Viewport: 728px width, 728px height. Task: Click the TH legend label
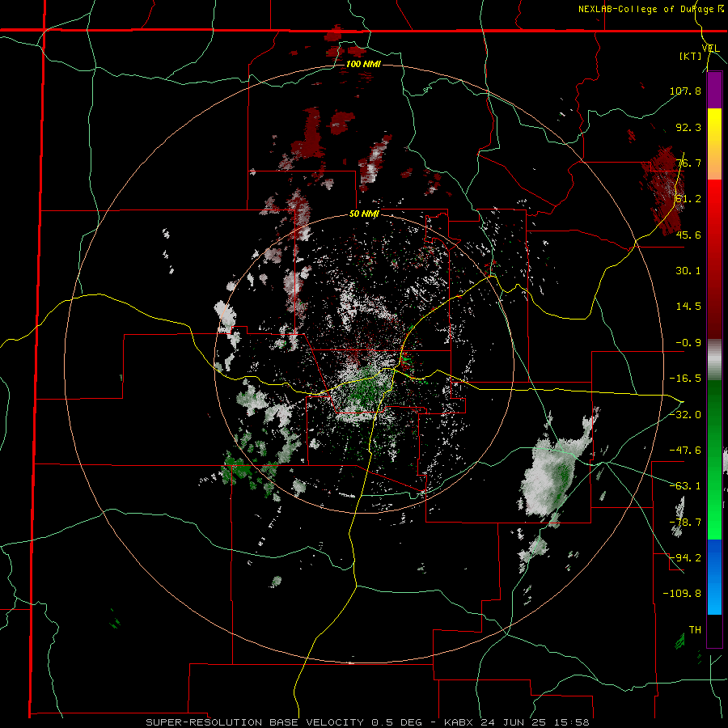[x=695, y=630]
